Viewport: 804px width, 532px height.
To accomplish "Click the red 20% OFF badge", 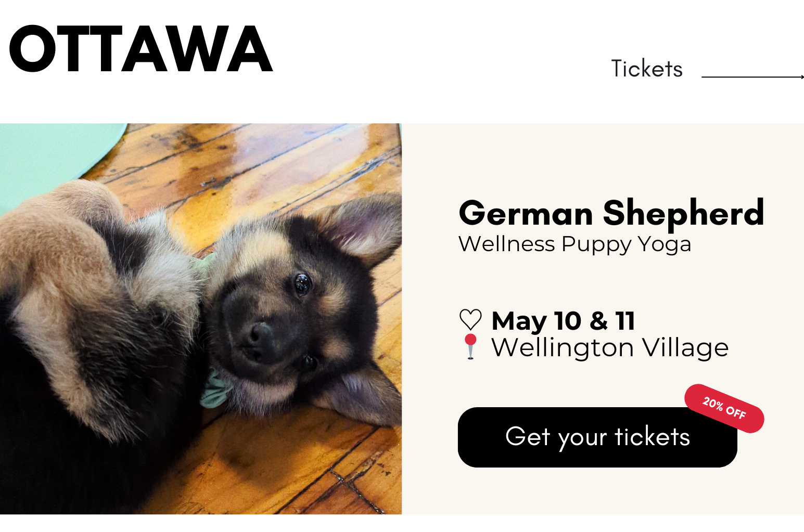I will tap(724, 408).
